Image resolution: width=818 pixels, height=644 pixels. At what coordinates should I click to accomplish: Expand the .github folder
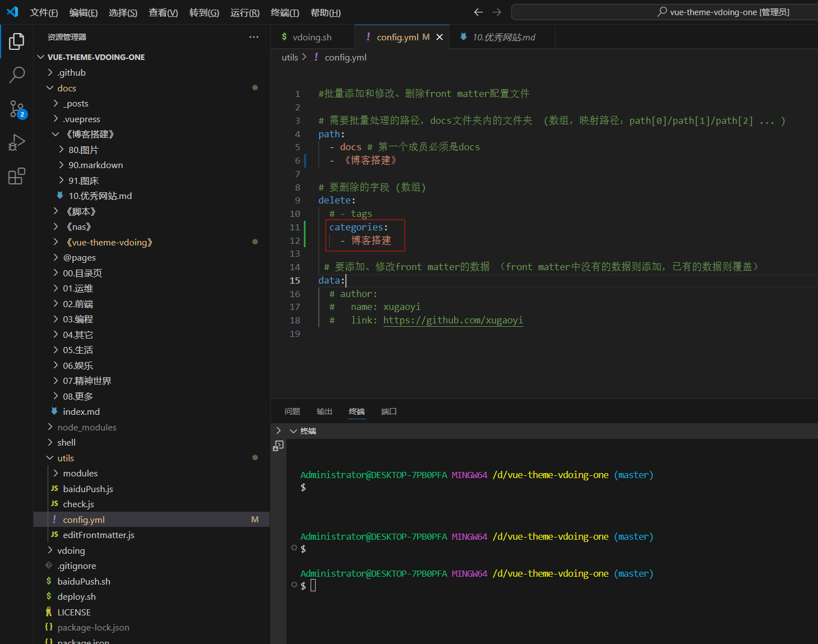[x=151, y=72]
